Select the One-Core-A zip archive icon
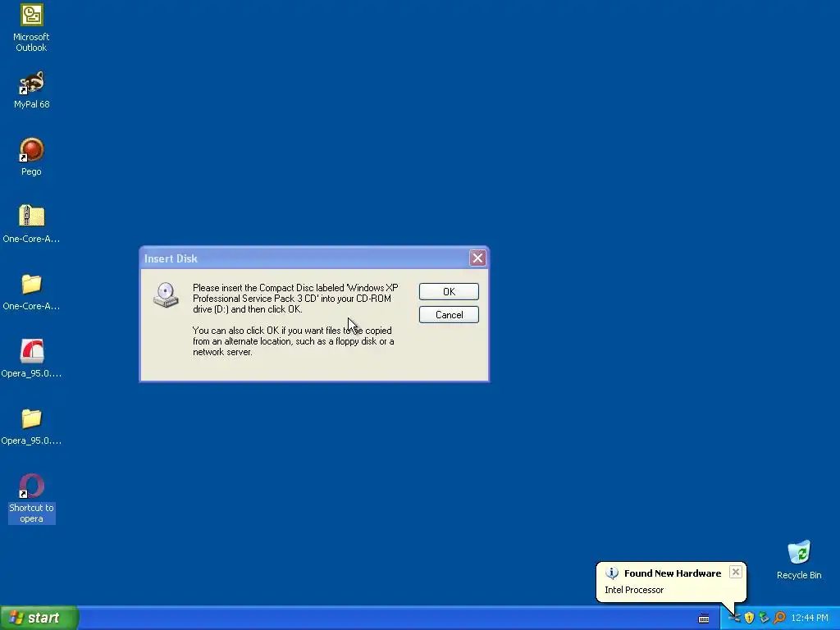The height and width of the screenshot is (630, 840). pos(31,217)
